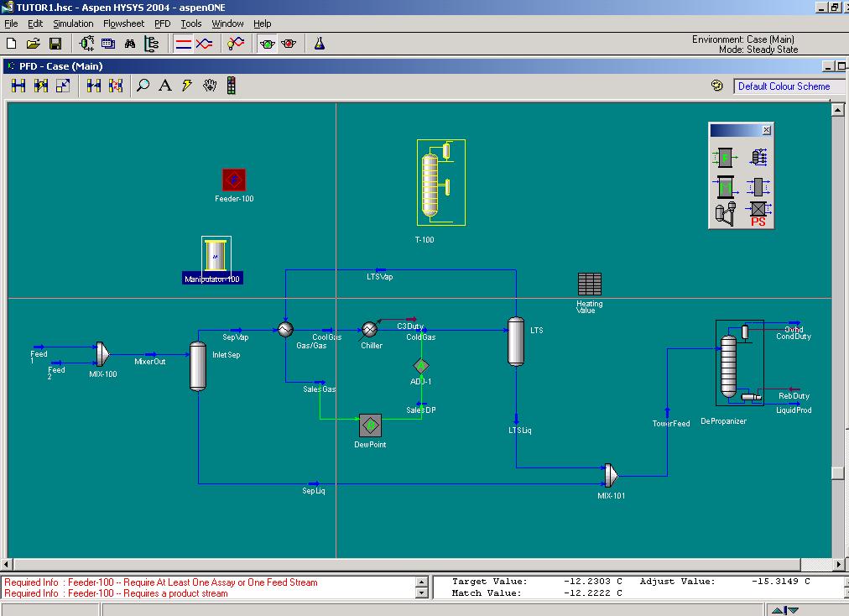849x616 pixels.
Task: Save the case with the floppy icon
Action: [x=55, y=44]
